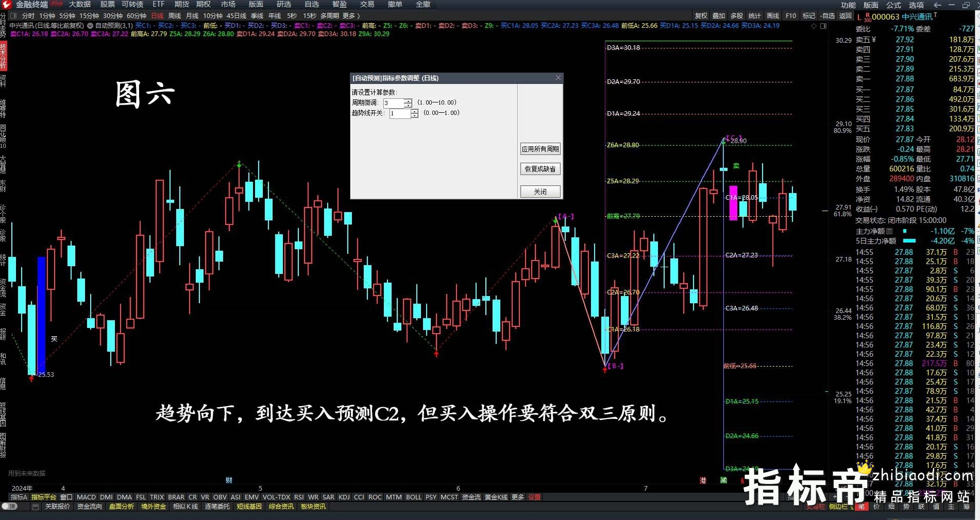This screenshot has width=980, height=520.
Task: Click the 画线 drawing toolbar button
Action: 773,16
